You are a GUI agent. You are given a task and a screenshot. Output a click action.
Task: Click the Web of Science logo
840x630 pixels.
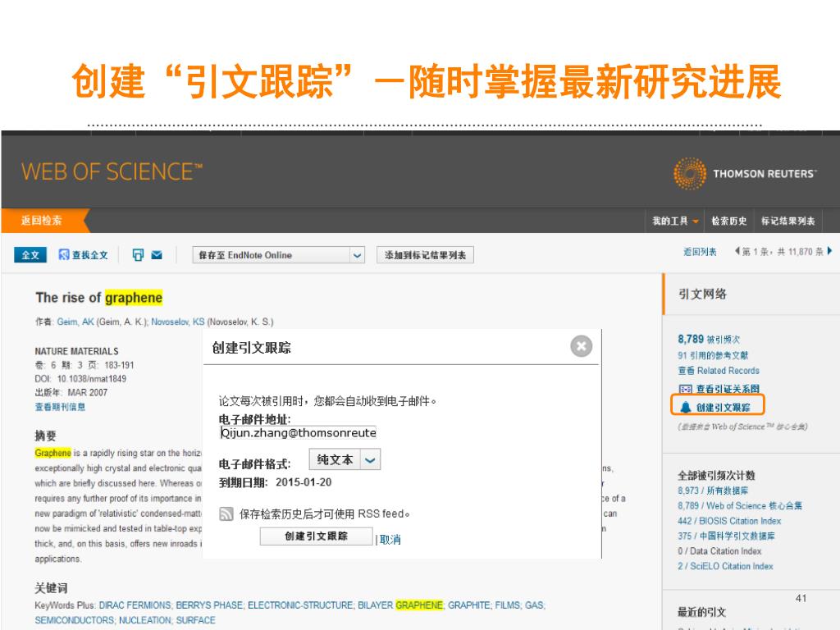tap(112, 171)
